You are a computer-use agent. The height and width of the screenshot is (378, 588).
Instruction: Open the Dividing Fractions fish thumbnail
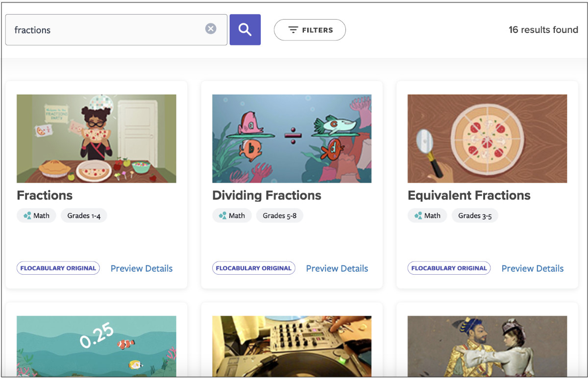point(292,139)
